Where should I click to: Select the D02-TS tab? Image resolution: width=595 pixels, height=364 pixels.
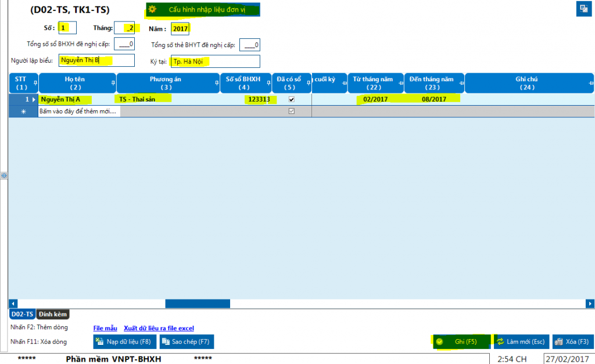click(x=22, y=314)
